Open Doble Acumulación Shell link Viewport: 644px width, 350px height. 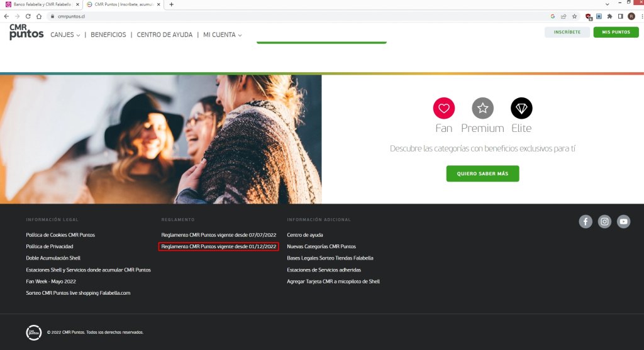53,258
